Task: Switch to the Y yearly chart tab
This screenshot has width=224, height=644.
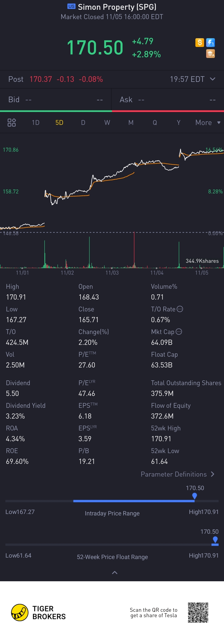Action: click(179, 123)
